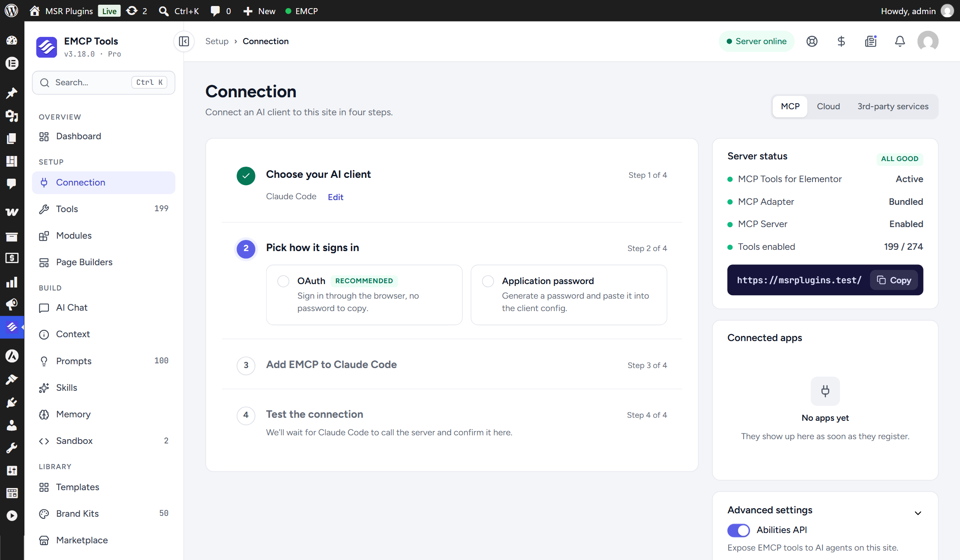
Task: Open the Skills menu item
Action: tap(103, 388)
